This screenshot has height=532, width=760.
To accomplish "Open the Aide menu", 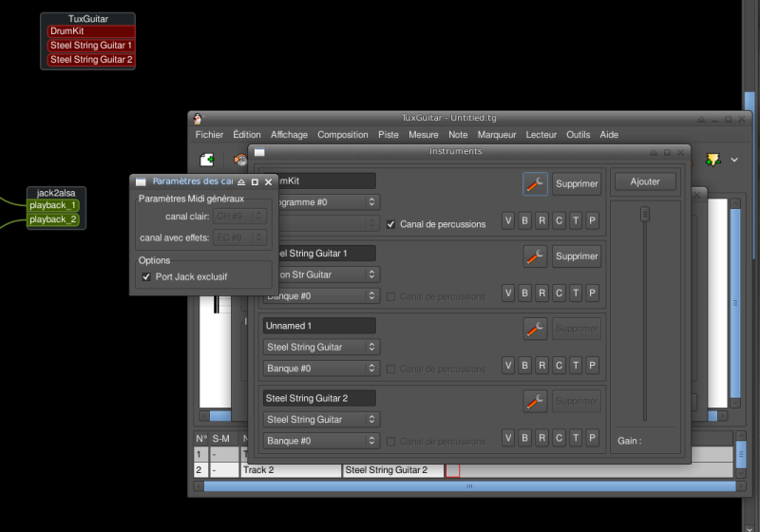I will coord(609,135).
